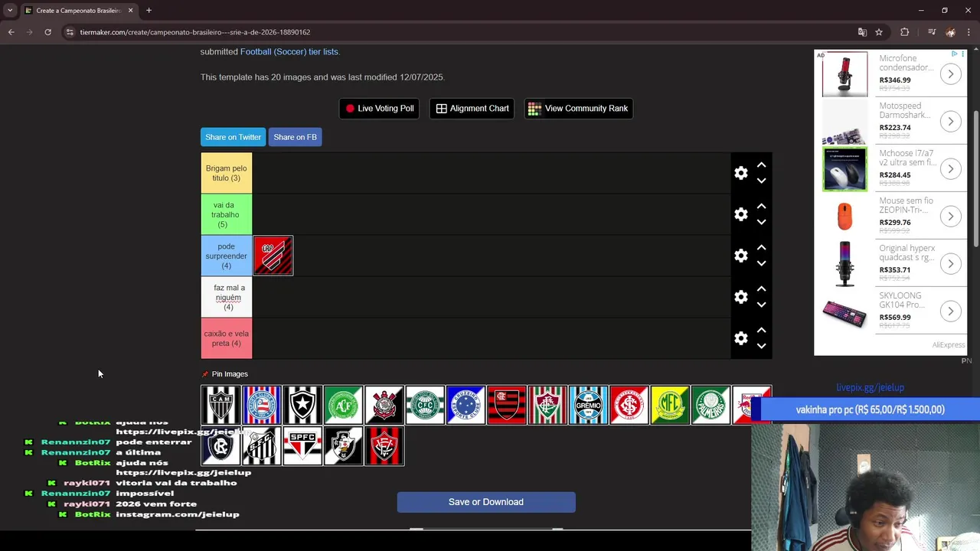Pick the Mirassol MFC yellow crest
The height and width of the screenshot is (551, 980).
tap(670, 405)
